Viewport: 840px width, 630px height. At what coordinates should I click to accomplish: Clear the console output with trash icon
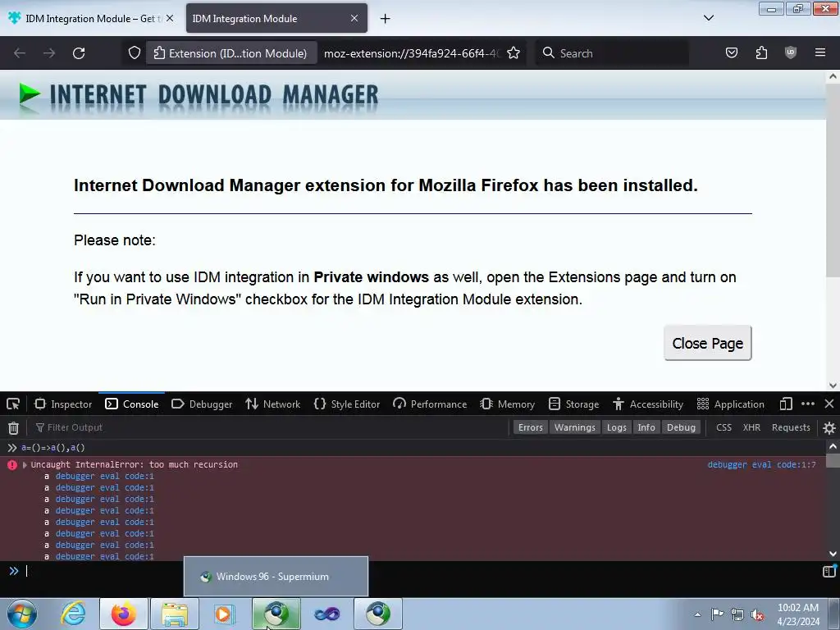coord(13,427)
